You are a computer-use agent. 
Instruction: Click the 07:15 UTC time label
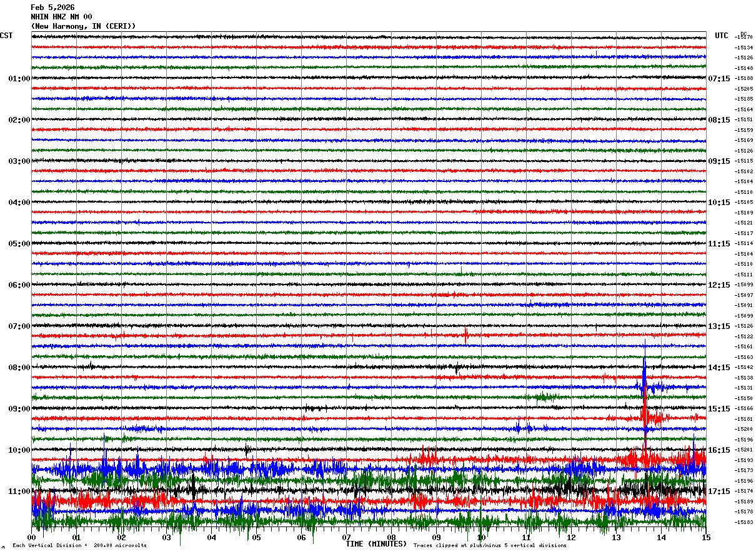(719, 79)
